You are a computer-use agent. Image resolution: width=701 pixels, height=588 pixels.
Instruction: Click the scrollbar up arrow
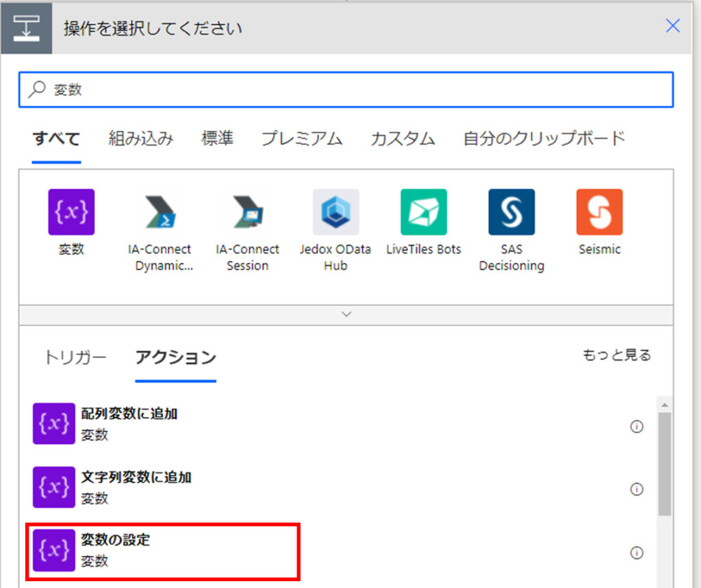665,405
